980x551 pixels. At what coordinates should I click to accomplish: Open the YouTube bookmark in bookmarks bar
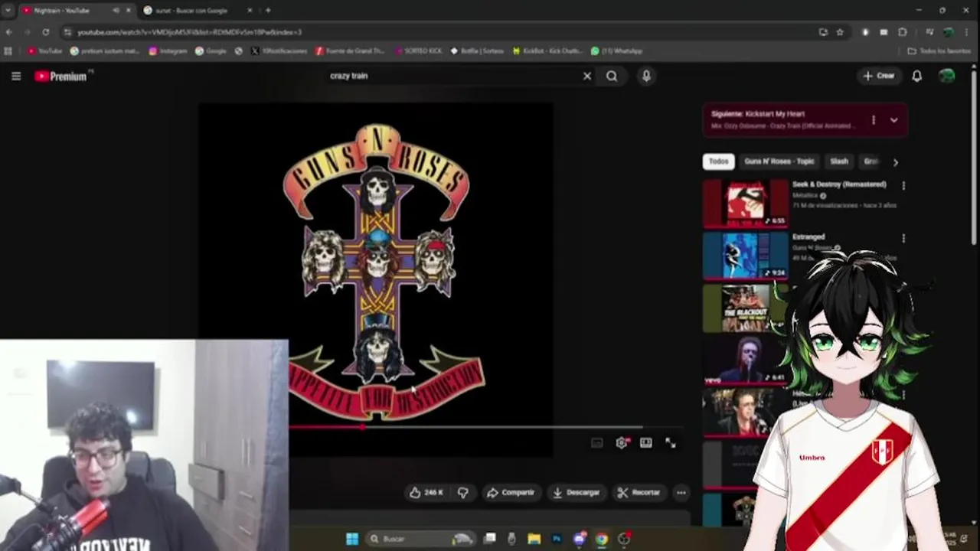(x=44, y=51)
